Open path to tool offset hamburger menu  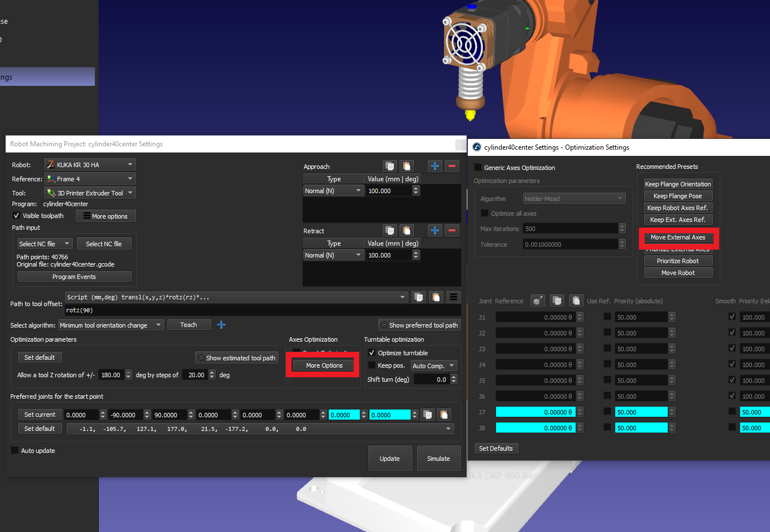[x=453, y=297]
